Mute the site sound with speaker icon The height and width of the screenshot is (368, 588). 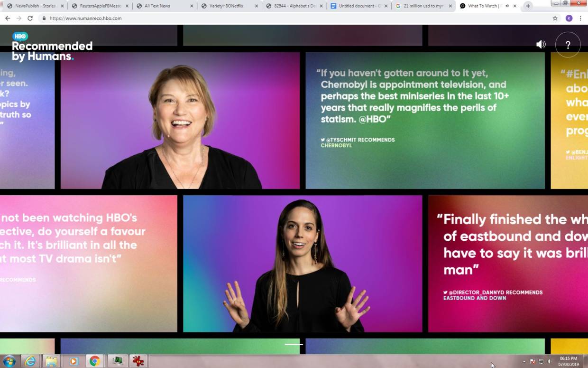[x=541, y=44]
